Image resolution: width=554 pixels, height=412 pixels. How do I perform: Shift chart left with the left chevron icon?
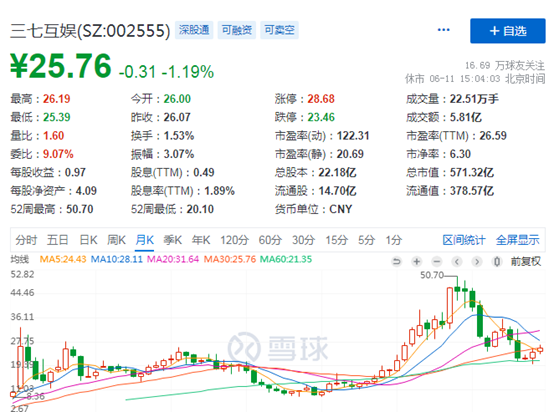pyautogui.click(x=457, y=261)
